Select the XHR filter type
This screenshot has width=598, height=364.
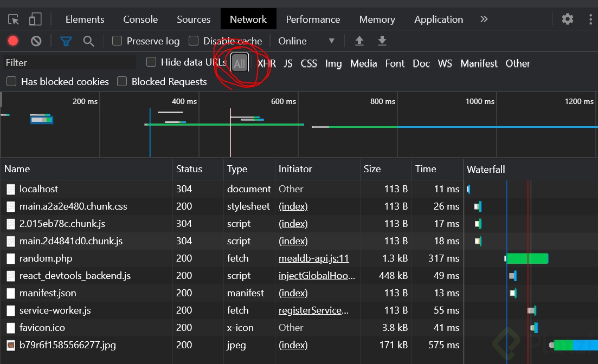tap(267, 63)
